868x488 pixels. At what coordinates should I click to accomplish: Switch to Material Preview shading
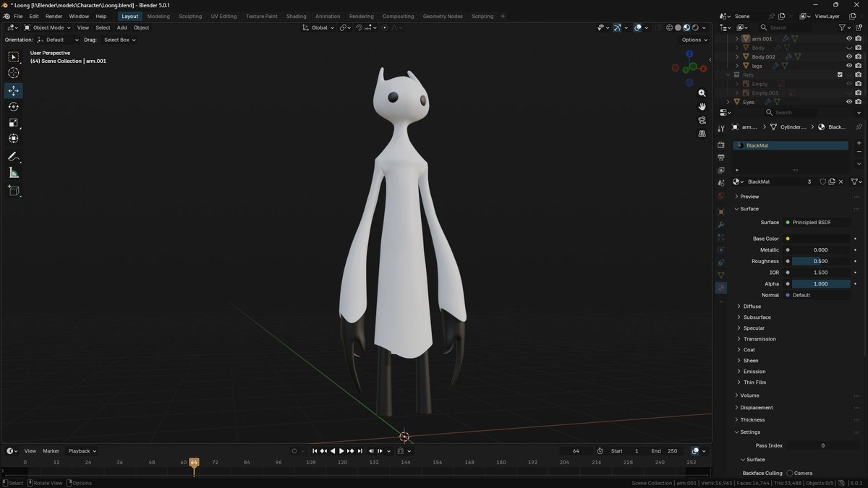686,27
